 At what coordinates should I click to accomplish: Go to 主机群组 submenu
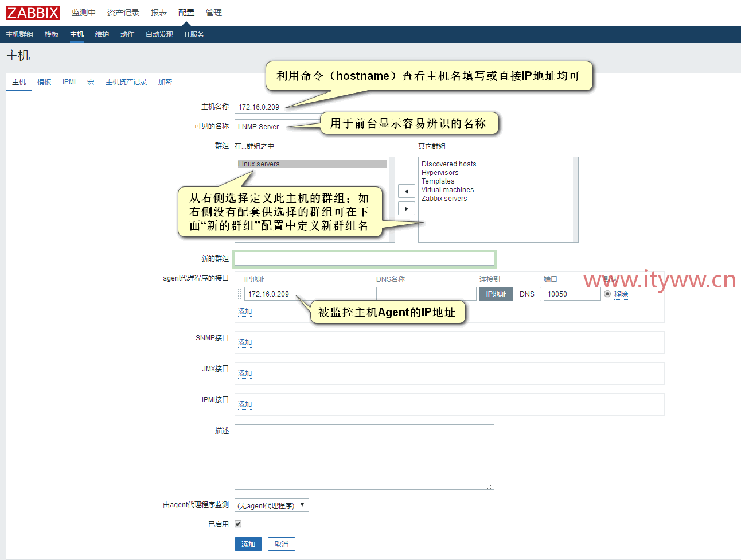click(19, 34)
